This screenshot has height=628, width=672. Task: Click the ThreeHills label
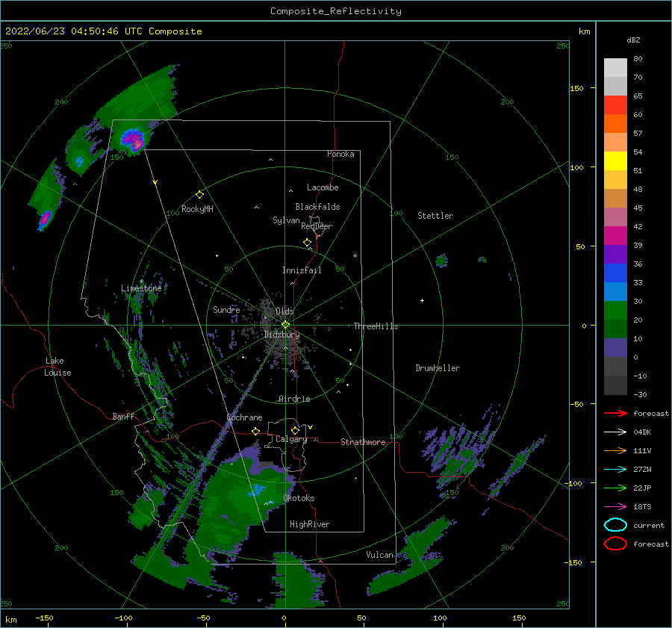376,326
